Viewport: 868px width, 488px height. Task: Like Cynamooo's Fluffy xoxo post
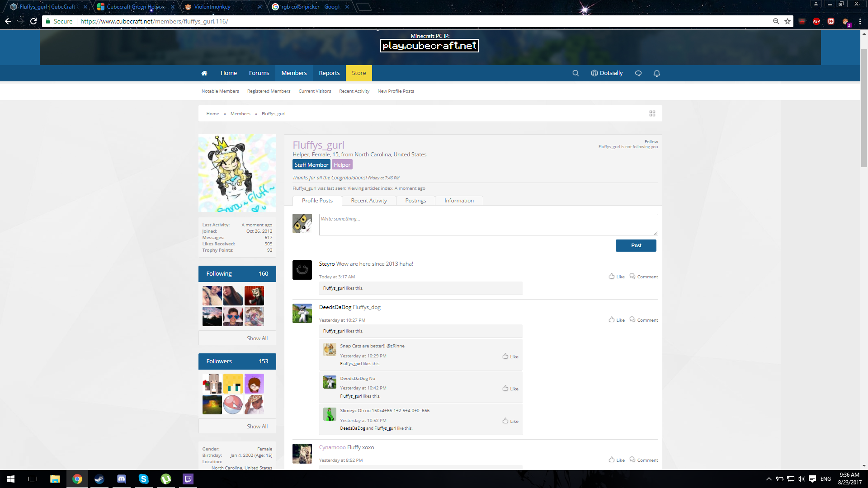tap(617, 460)
